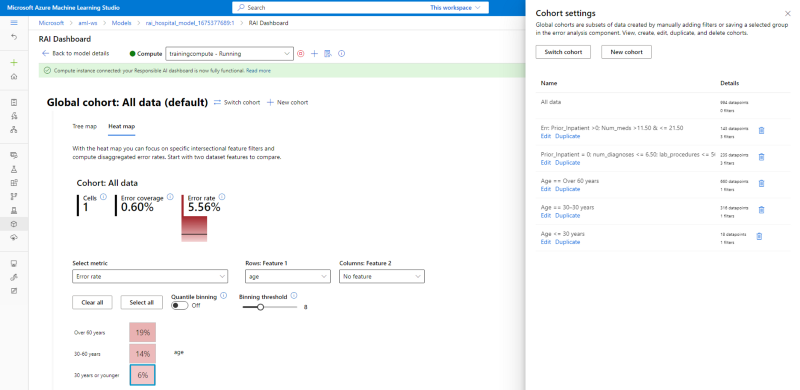Delete the Err: Prior_Inpatient >0 cohort
Screen dimensions: 800x390
tap(761, 131)
